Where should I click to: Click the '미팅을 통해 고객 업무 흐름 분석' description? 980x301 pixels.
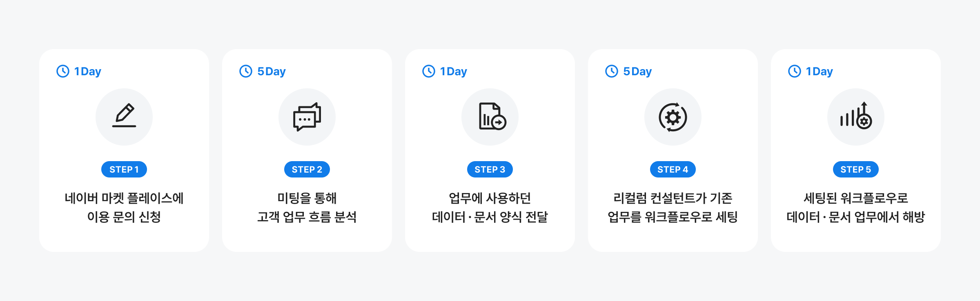(x=307, y=207)
